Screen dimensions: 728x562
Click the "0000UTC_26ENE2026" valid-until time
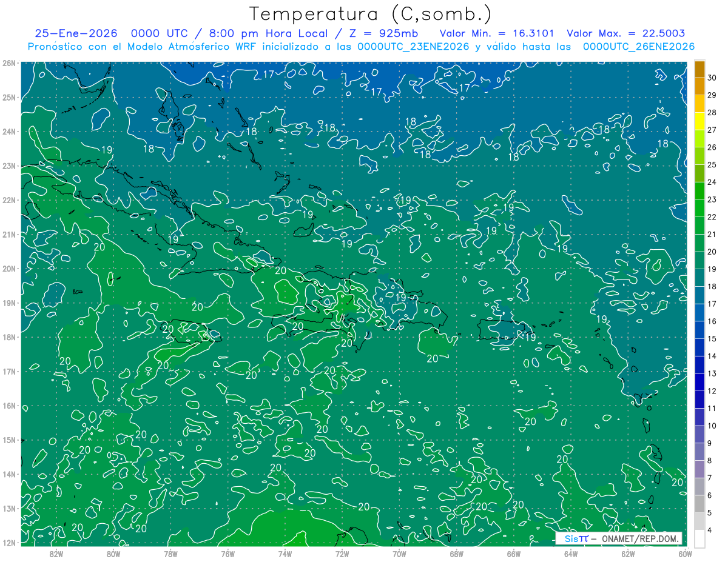pyautogui.click(x=639, y=47)
